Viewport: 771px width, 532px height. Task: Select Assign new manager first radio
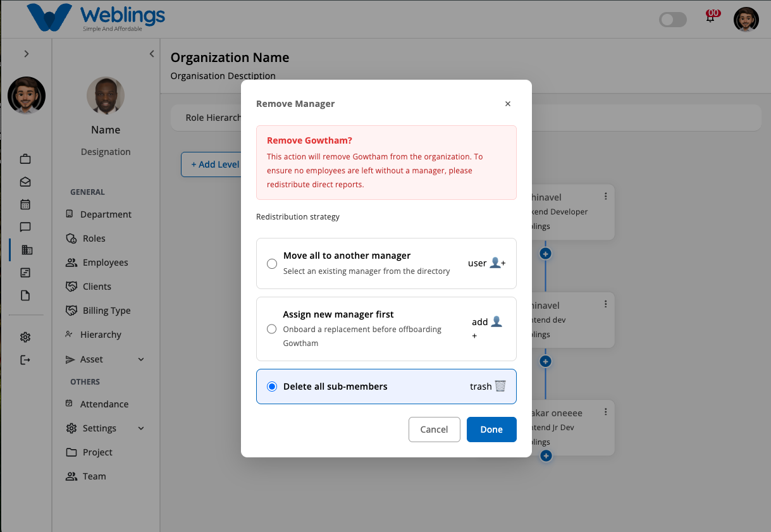click(x=272, y=329)
